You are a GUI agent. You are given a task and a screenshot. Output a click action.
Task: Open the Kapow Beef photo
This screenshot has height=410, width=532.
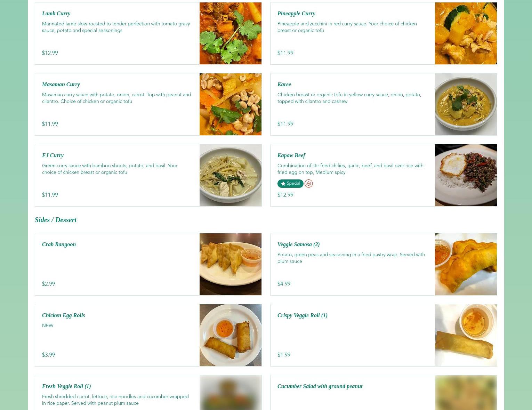[x=466, y=175]
